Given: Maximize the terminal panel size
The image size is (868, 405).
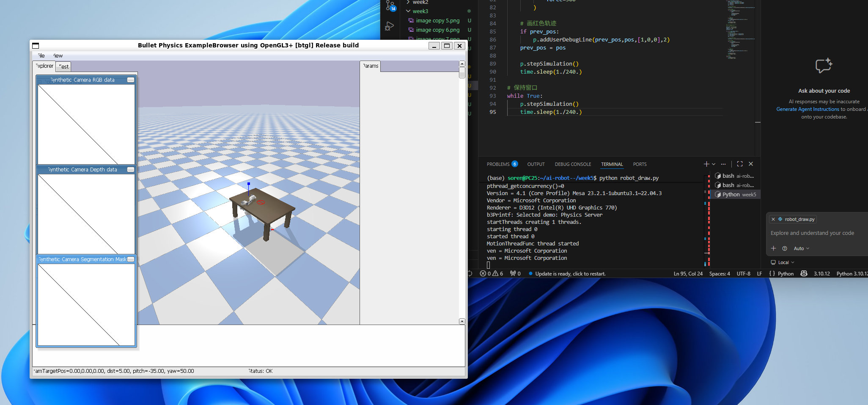Looking at the screenshot, I should (740, 164).
